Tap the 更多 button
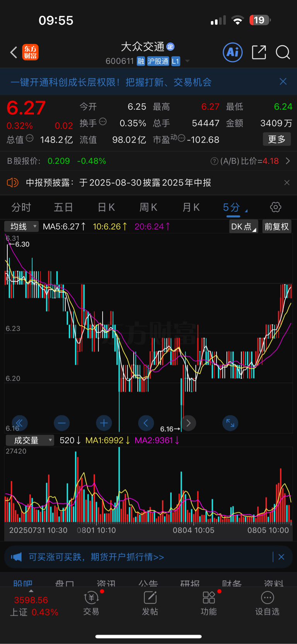Image resolution: width=297 pixels, height=644 pixels. click(x=277, y=139)
